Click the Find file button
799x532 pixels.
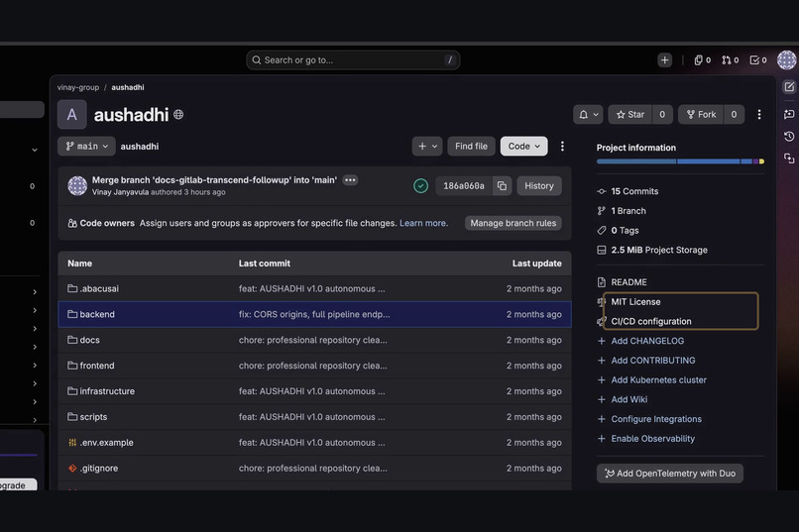tap(471, 146)
